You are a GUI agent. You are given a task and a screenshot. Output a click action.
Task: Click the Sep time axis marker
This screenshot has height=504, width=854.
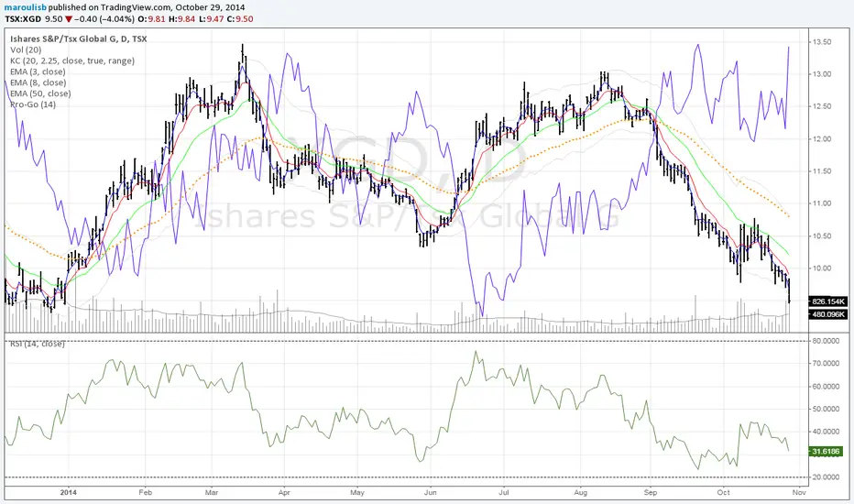[x=651, y=493]
